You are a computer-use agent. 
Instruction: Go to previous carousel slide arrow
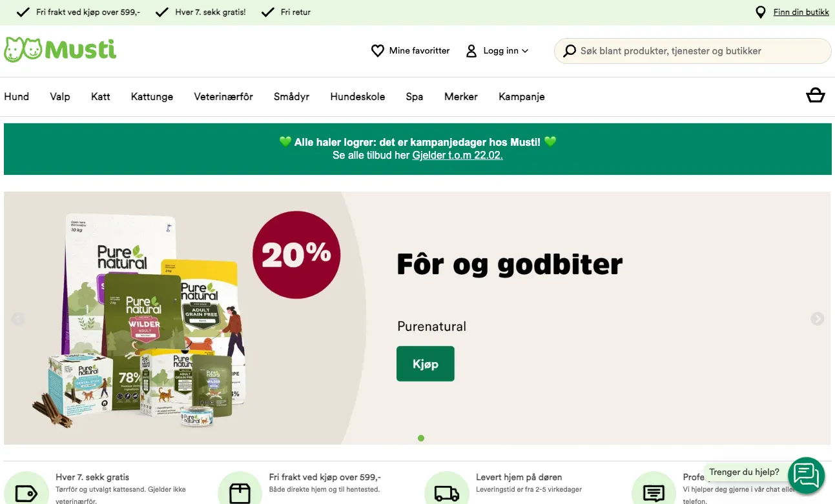pyautogui.click(x=18, y=319)
